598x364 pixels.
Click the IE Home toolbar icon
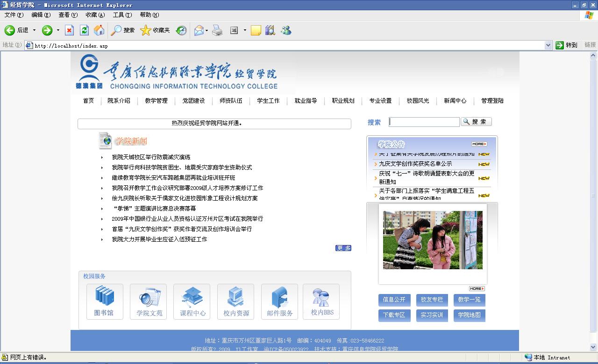tap(99, 30)
